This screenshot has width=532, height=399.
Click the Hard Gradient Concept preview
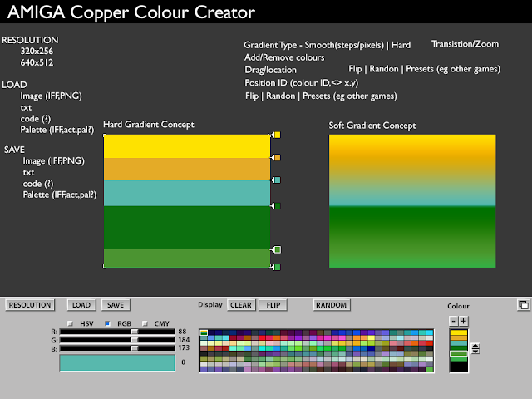pos(187,201)
